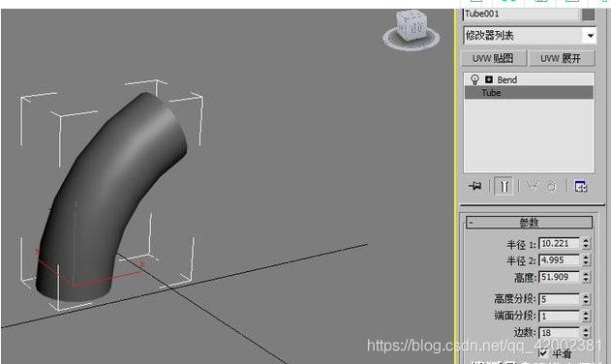Image resolution: width=611 pixels, height=364 pixels.
Task: Open Configure Modifier Sets icon
Action: pos(581,186)
